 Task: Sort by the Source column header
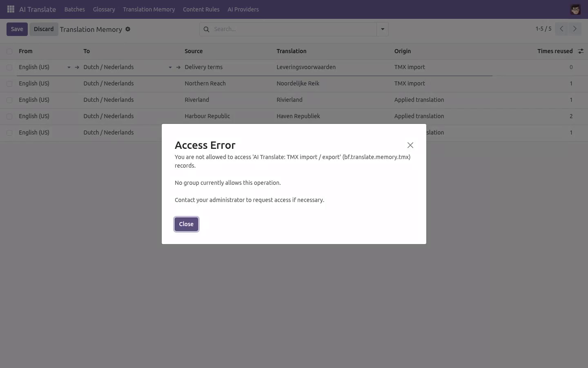coord(194,51)
